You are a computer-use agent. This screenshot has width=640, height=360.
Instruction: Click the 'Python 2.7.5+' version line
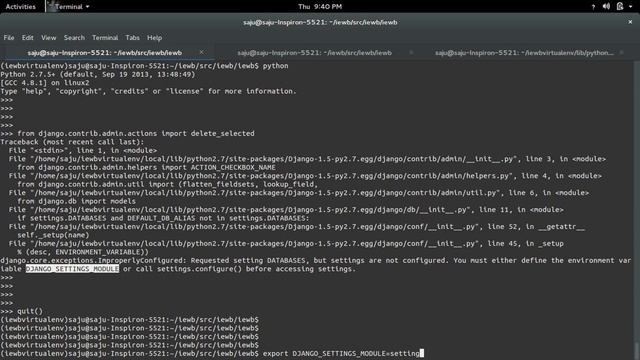point(98,74)
